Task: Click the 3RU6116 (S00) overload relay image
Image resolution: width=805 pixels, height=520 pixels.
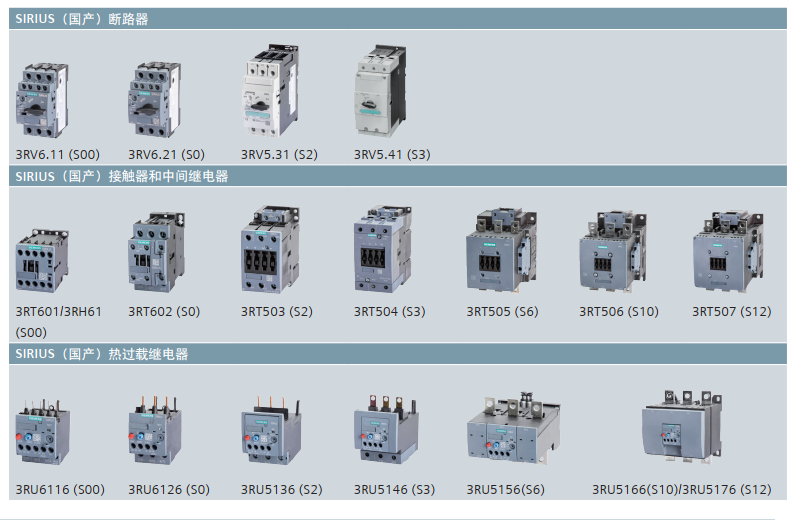Action: click(x=42, y=432)
